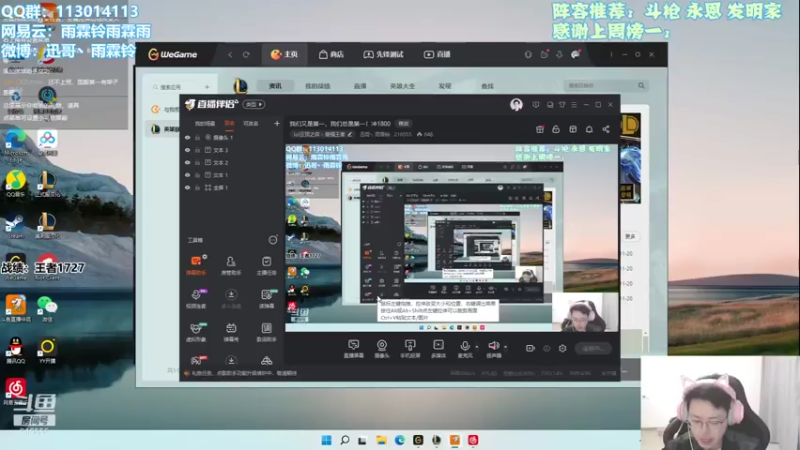Click the search magnifier in WeGame's search box
The image size is (800, 450).
pyautogui.click(x=641, y=86)
